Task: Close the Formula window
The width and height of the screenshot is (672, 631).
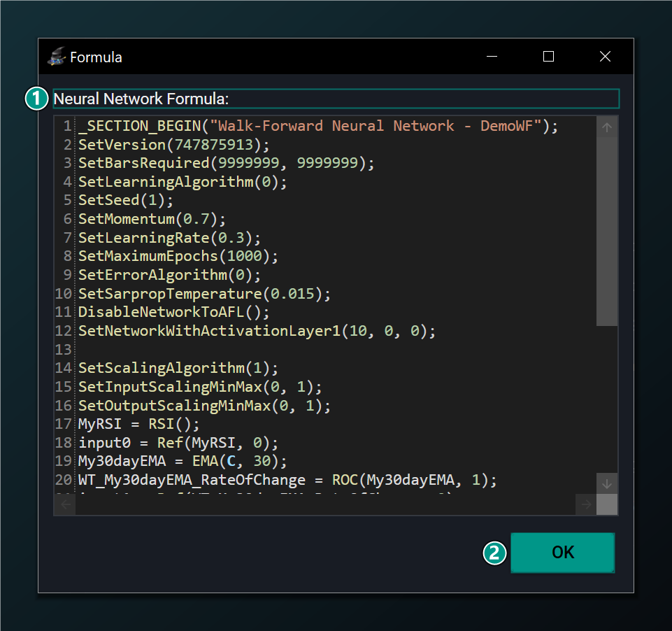Action: point(605,57)
